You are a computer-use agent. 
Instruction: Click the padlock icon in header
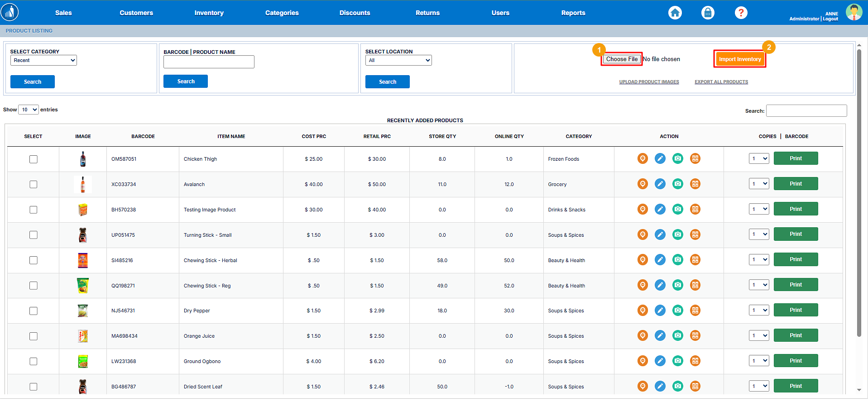click(708, 13)
